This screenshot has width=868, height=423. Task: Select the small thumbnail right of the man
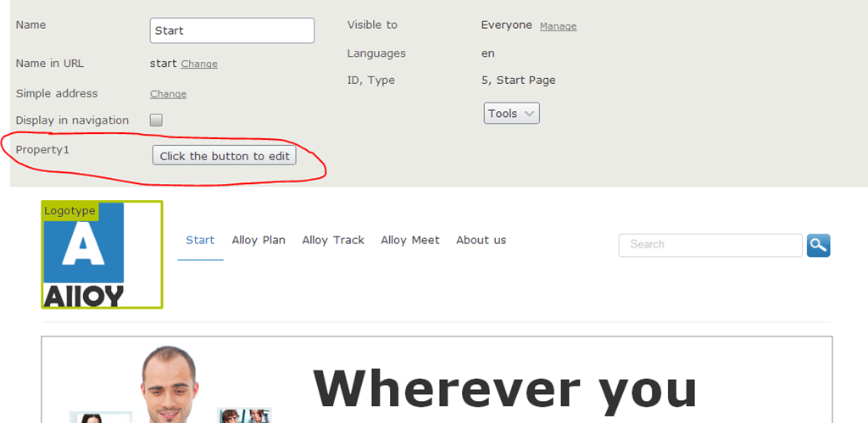coord(244,415)
